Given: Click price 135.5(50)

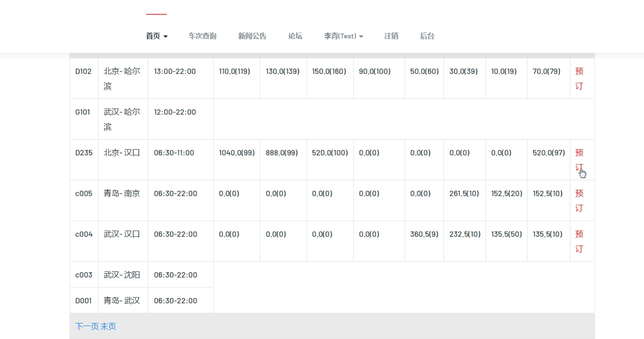Looking at the screenshot, I should tap(506, 234).
